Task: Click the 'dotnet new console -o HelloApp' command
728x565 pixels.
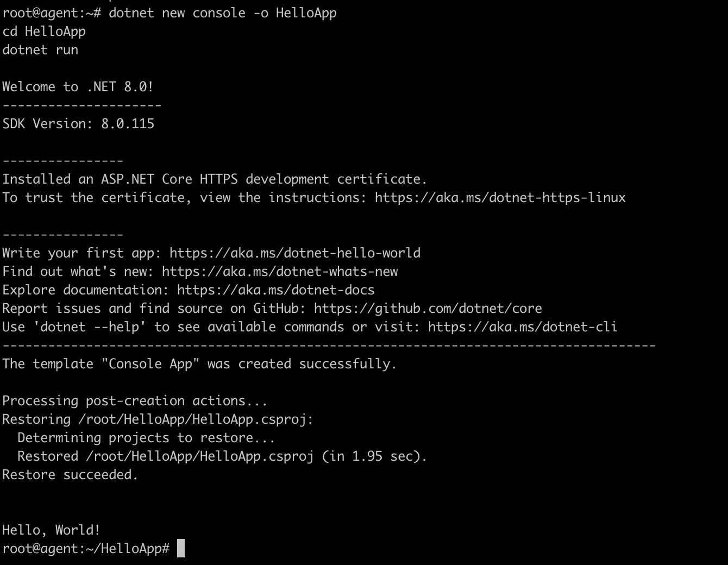Action: pos(222,13)
